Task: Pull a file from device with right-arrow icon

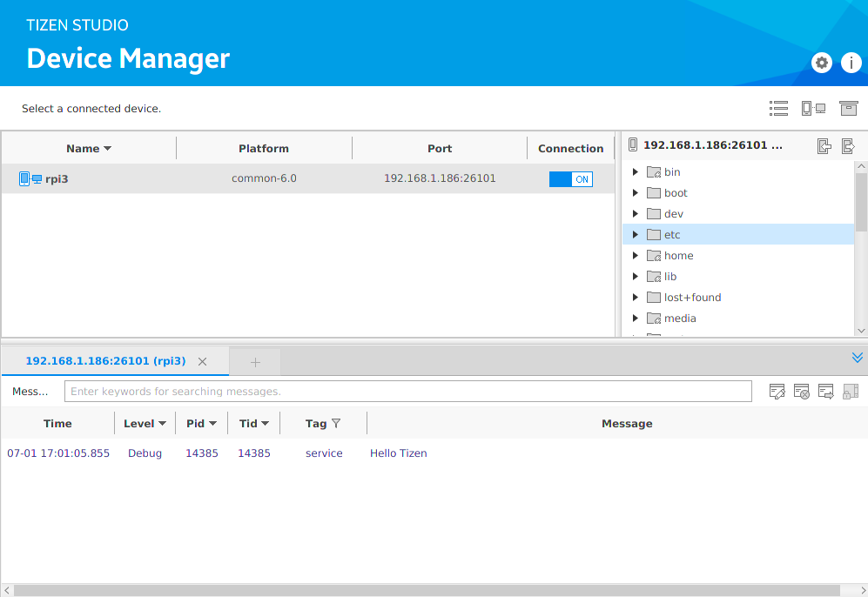Action: coord(849,145)
